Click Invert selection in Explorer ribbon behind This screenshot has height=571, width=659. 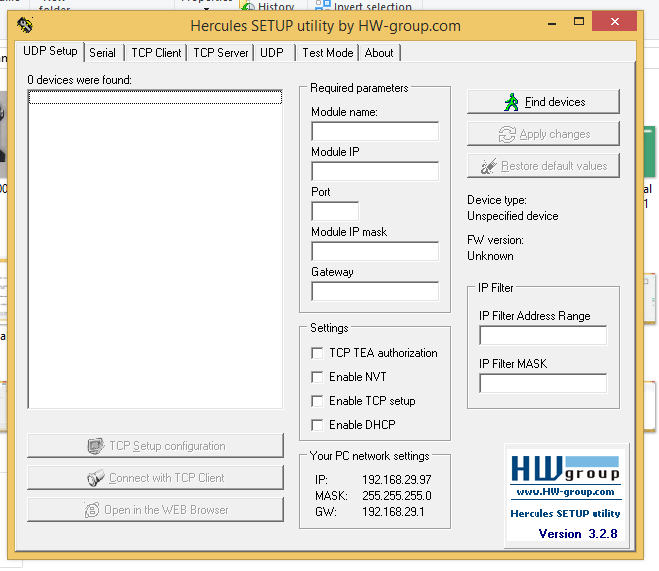coord(363,6)
